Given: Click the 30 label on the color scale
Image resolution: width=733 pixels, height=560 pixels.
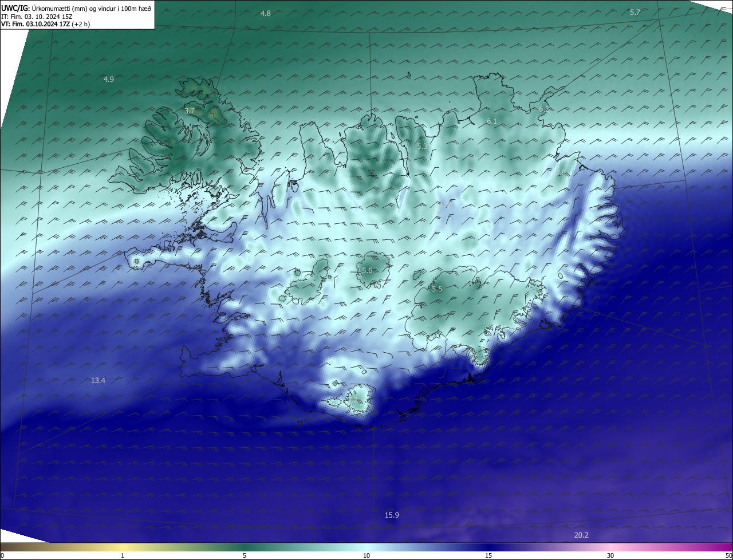Looking at the screenshot, I should click(x=610, y=555).
